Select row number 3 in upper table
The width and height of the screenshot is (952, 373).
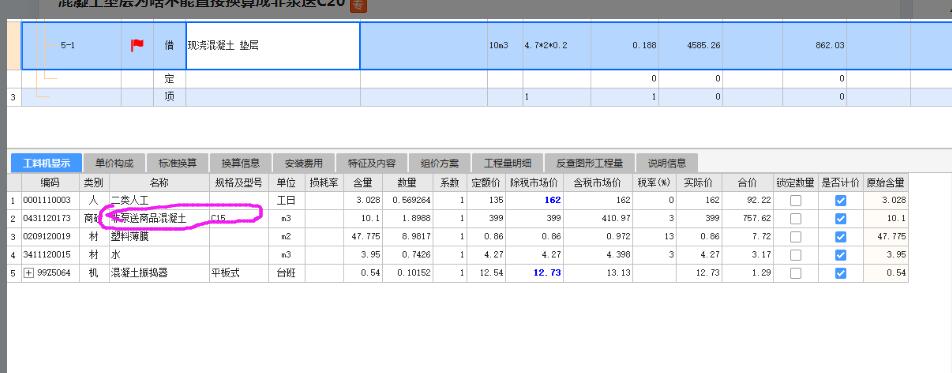point(13,97)
